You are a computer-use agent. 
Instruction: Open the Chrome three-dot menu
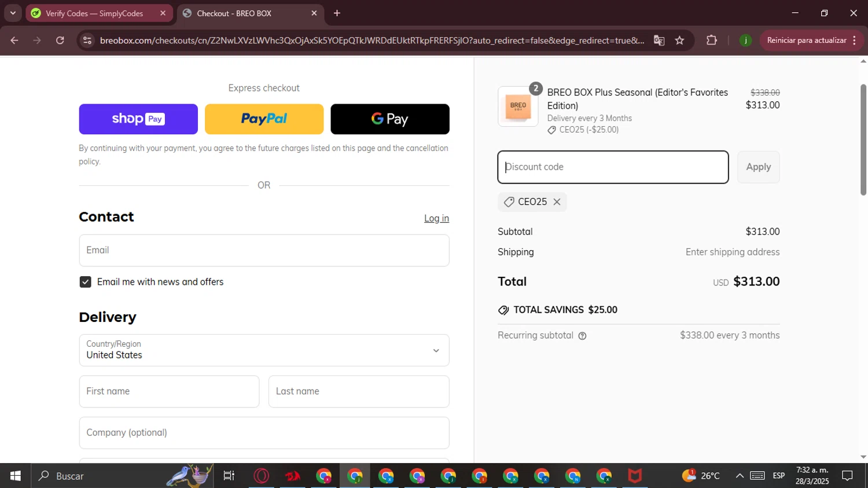tap(855, 41)
